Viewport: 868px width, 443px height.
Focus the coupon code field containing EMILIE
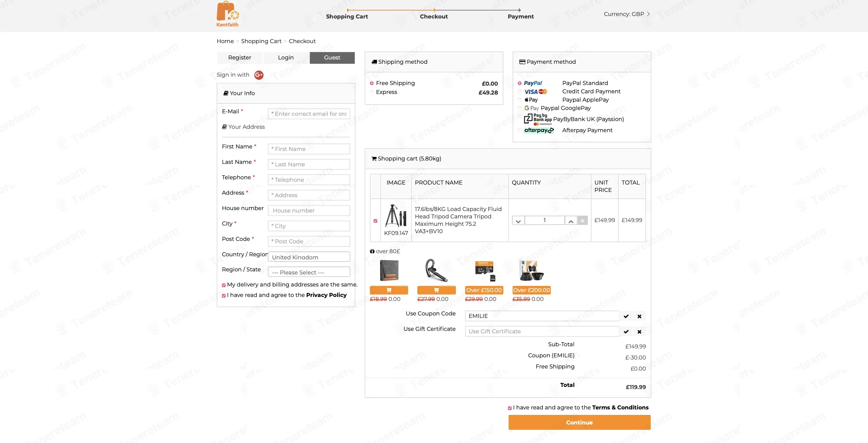click(x=542, y=316)
